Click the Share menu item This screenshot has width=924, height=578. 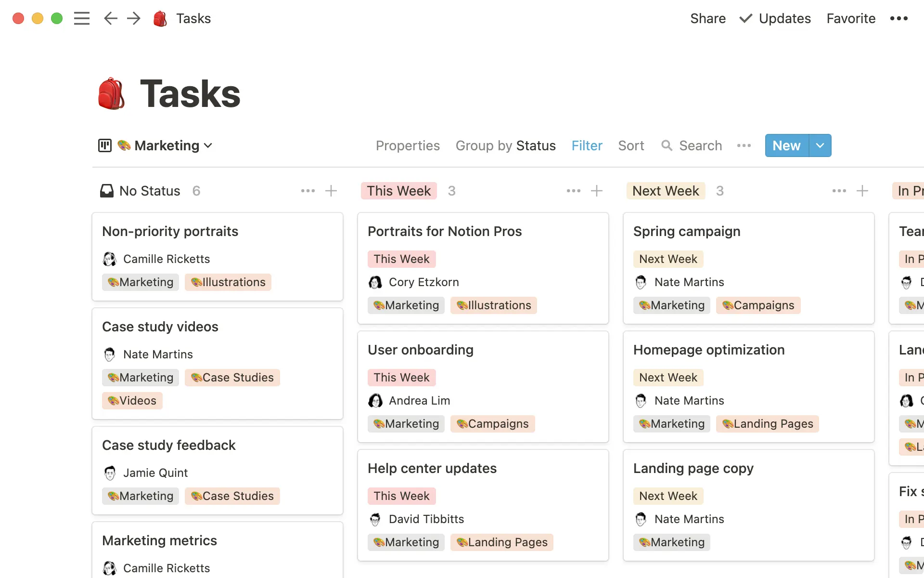pos(708,18)
